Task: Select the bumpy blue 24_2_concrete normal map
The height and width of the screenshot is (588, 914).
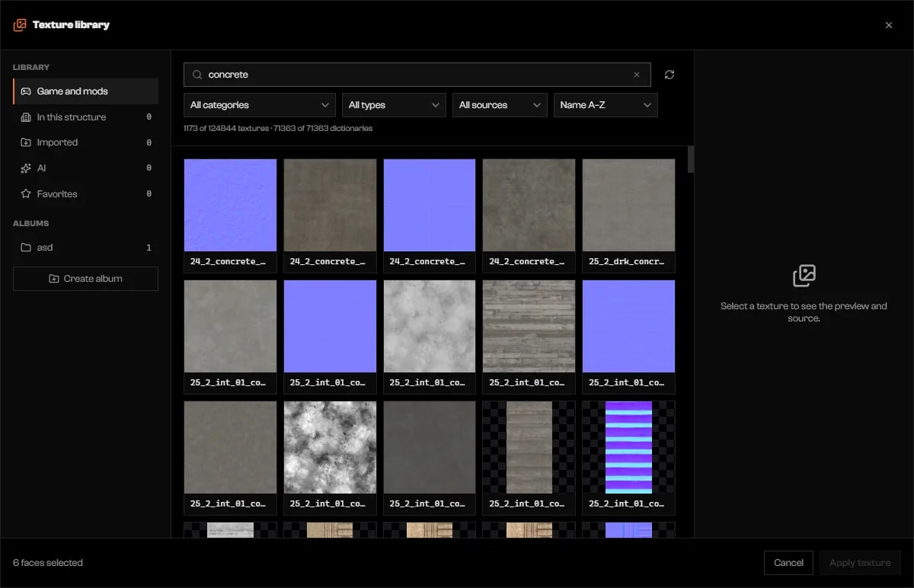Action: point(230,205)
